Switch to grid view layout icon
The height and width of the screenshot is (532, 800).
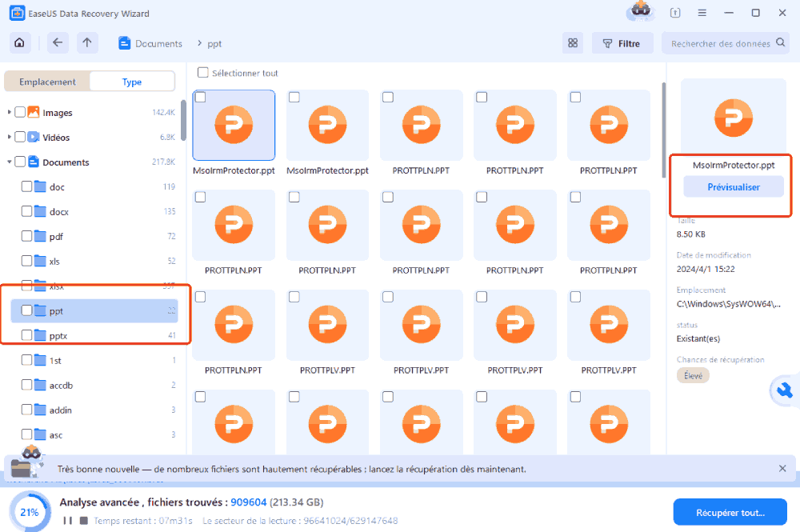tap(573, 43)
